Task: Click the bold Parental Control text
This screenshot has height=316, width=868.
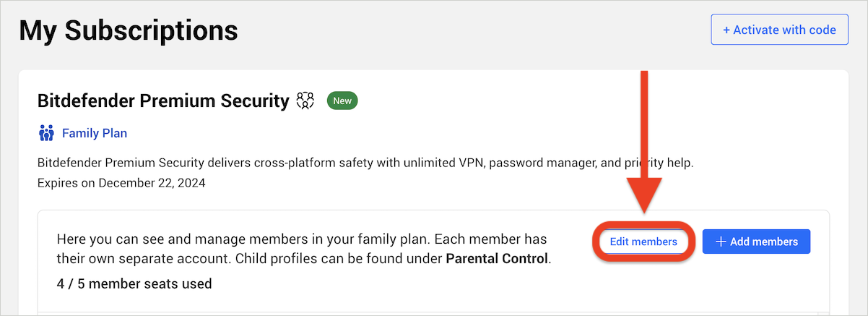Action: (x=497, y=258)
